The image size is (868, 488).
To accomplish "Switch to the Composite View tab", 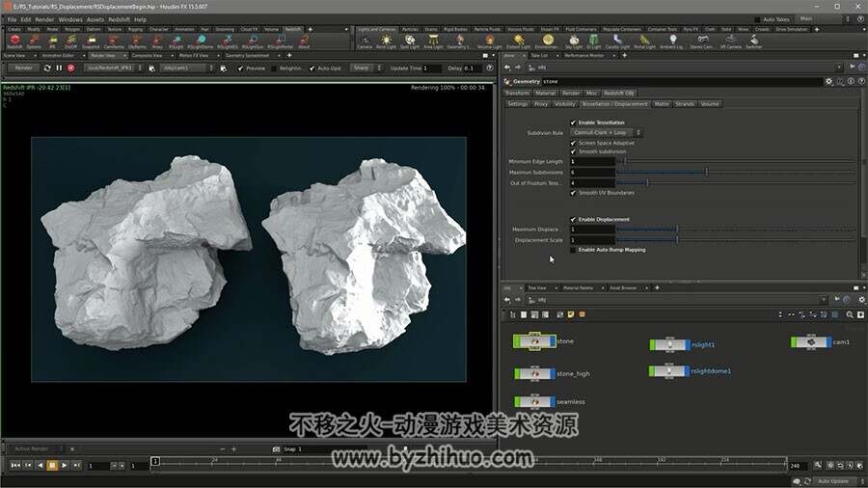I will pyautogui.click(x=147, y=55).
